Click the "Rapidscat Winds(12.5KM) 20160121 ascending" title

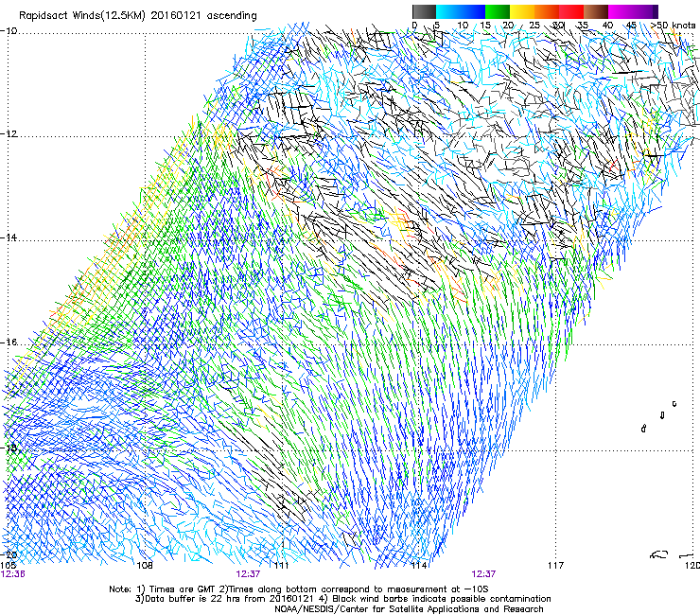point(138,16)
